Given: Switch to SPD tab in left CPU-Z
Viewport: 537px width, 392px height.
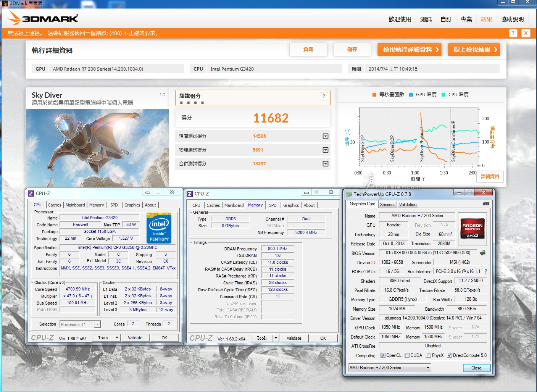Looking at the screenshot, I should pyautogui.click(x=114, y=205).
